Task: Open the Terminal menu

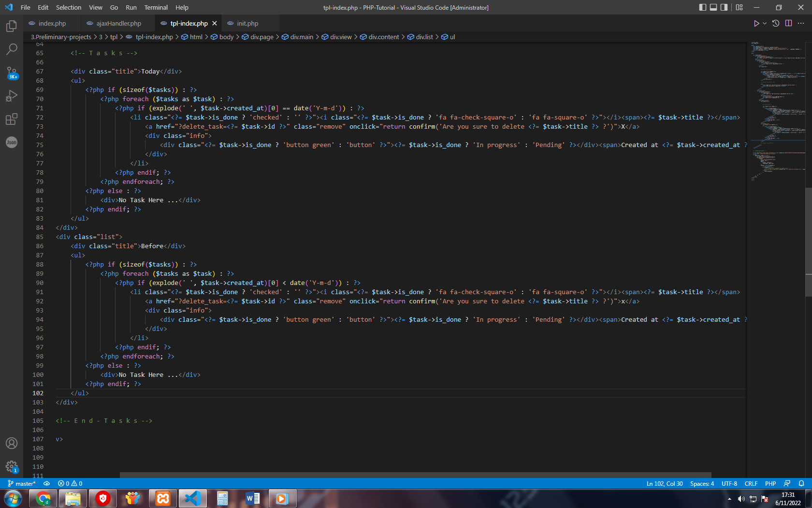Action: point(156,7)
